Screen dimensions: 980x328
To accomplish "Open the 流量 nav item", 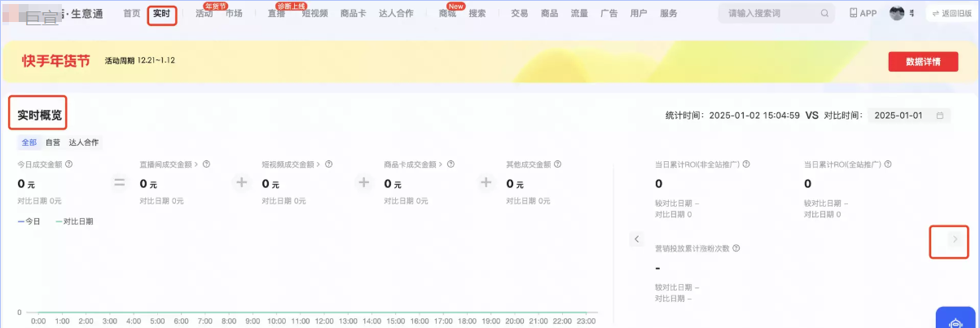I will pyautogui.click(x=579, y=14).
